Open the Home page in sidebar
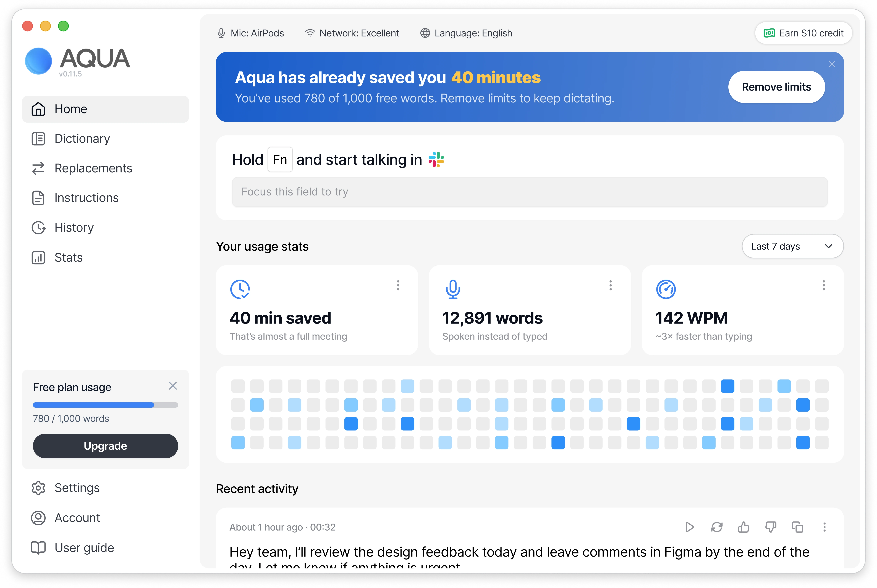This screenshot has width=877, height=588. click(x=105, y=109)
